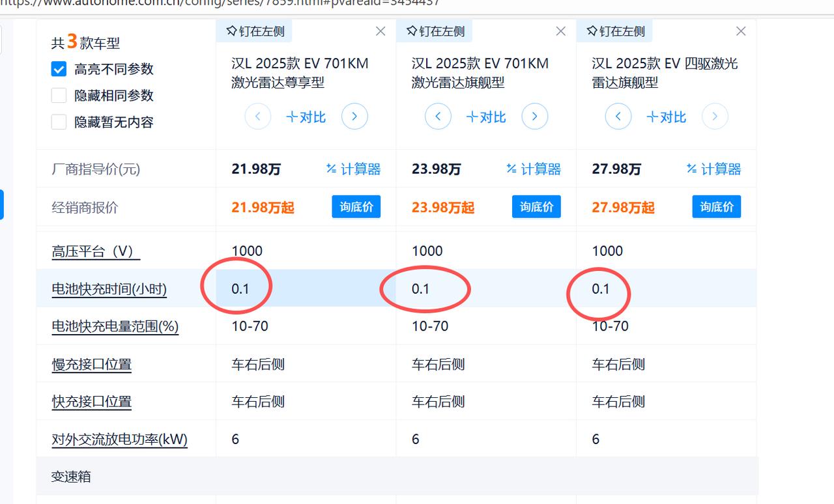Go to previous model in 701KM 旗舰型 column

coord(438,117)
